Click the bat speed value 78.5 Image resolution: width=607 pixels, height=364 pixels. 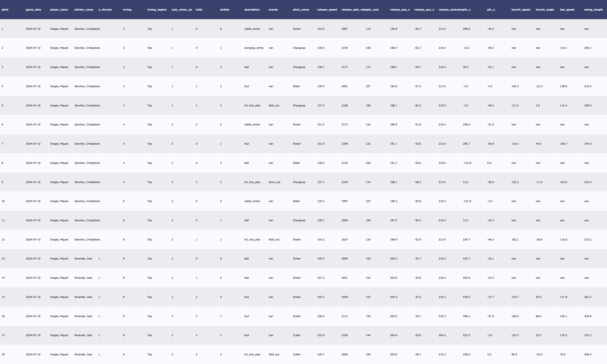(563, 354)
